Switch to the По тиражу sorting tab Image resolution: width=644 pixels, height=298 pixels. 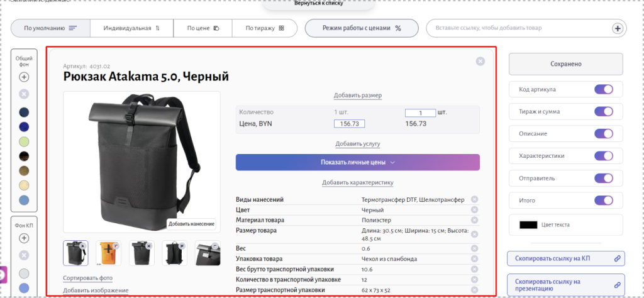coord(265,28)
